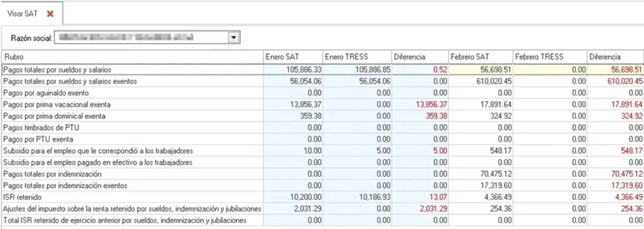The width and height of the screenshot is (644, 229).
Task: Select the ISR retenido row
Action: (x=322, y=197)
